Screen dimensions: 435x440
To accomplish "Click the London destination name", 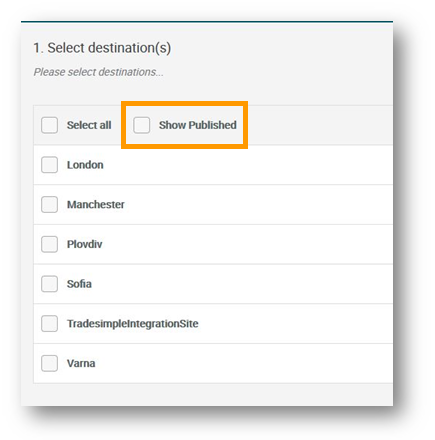I will (x=85, y=165).
